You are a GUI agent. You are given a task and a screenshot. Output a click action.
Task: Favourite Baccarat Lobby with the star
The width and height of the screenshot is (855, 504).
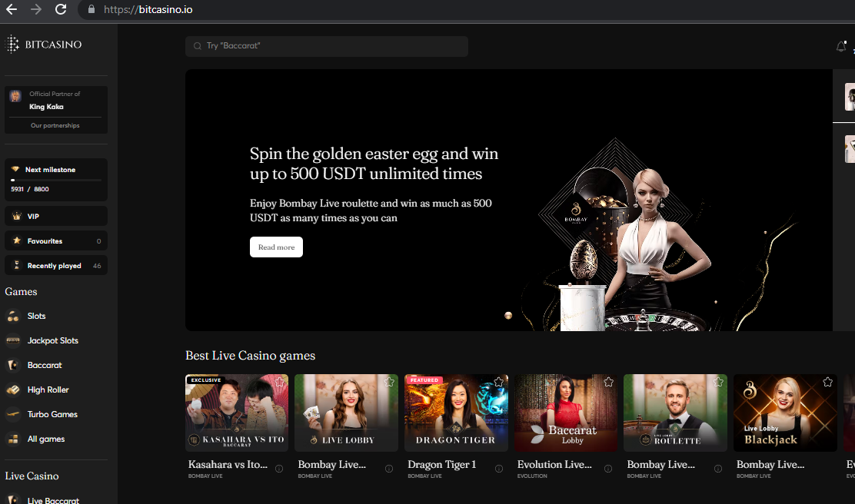(608, 382)
